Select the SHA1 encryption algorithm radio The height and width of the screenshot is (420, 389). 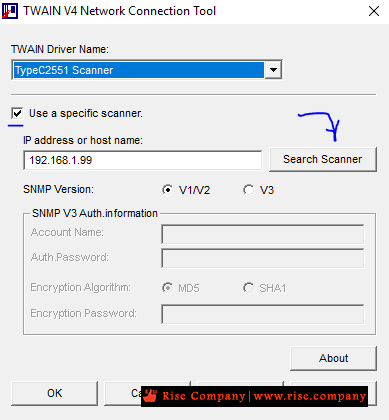[248, 288]
